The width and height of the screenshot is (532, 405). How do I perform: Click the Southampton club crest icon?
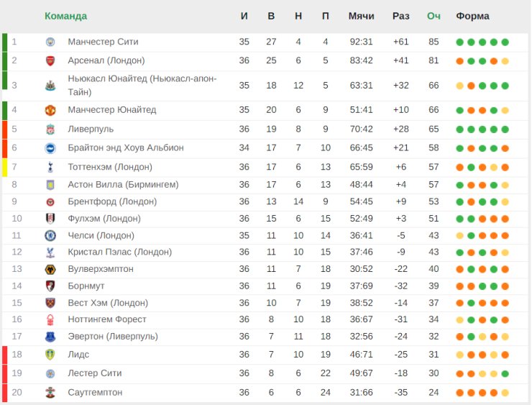click(x=50, y=393)
